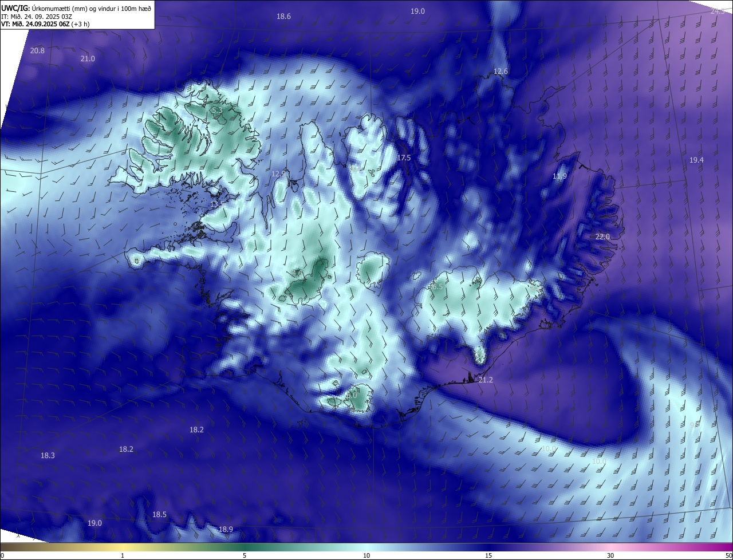
Task: Click the initial time line 'IT: Mið. 24. 09. 2025 03Z'
Action: point(37,17)
